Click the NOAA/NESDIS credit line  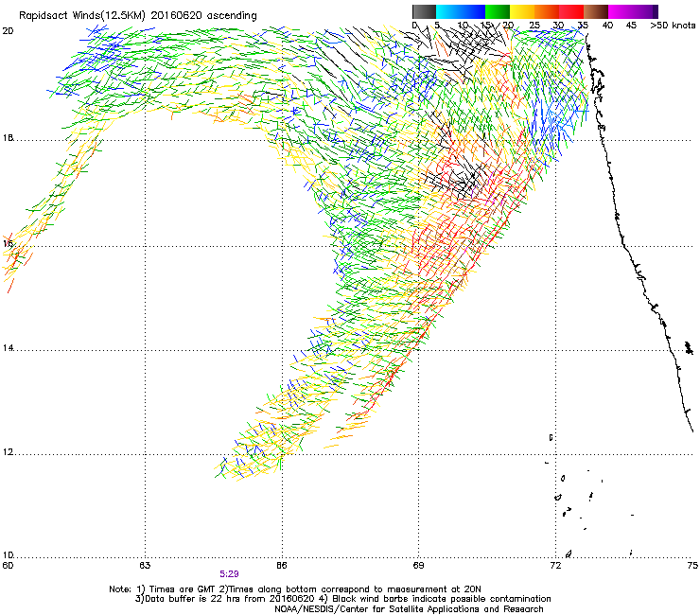409,609
